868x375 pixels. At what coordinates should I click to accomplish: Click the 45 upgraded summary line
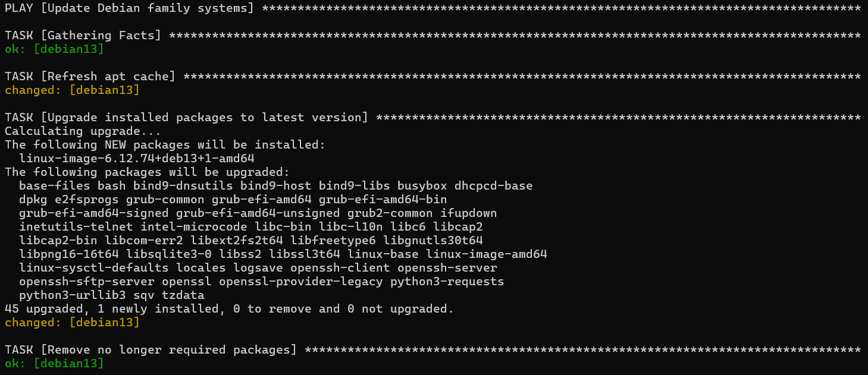228,309
